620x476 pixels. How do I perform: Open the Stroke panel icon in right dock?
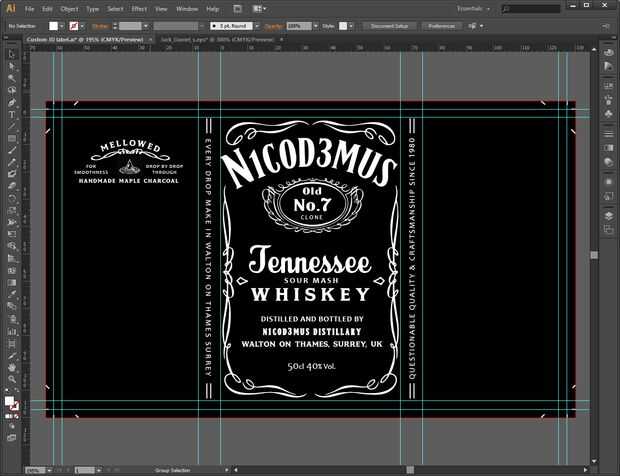pyautogui.click(x=609, y=133)
